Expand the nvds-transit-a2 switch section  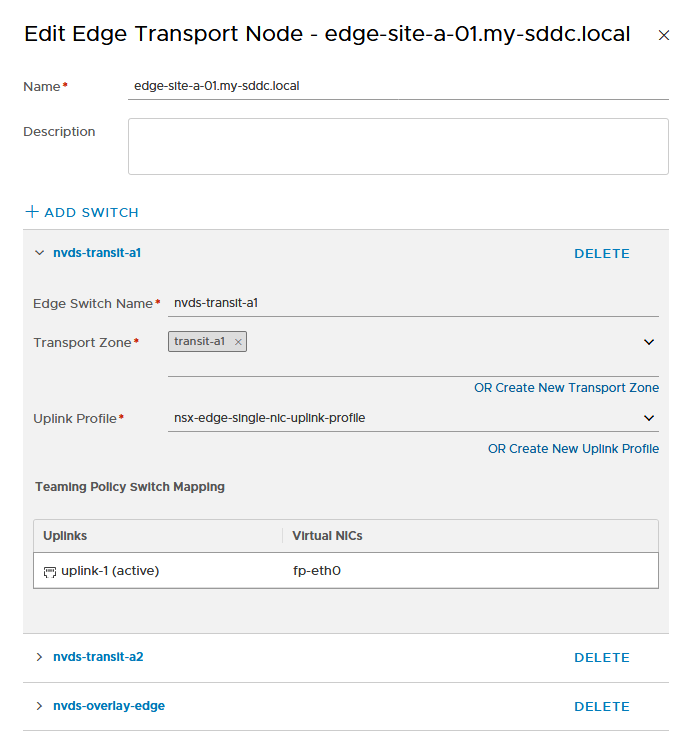coord(40,657)
